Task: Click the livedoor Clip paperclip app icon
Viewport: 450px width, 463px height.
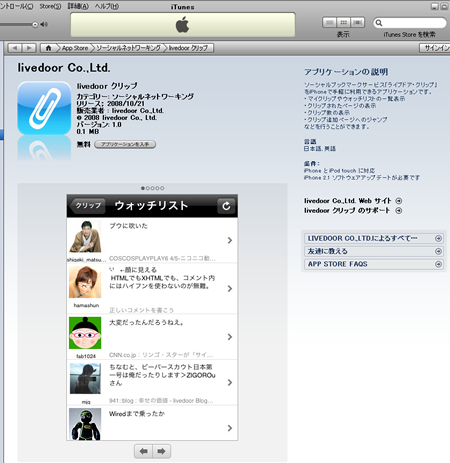Action: [44, 108]
